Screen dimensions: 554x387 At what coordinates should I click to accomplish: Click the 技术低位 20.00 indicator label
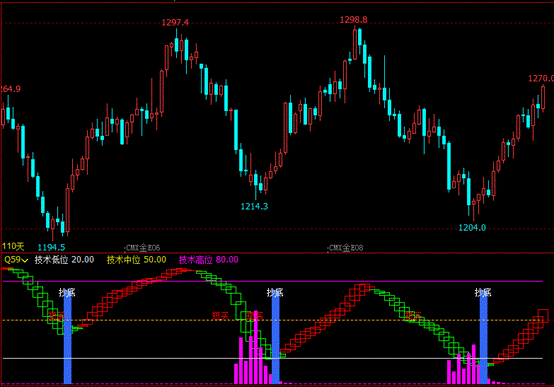pos(64,260)
